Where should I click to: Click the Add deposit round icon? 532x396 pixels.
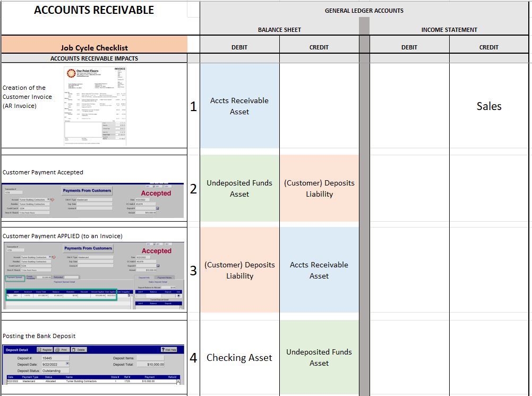coord(179,296)
